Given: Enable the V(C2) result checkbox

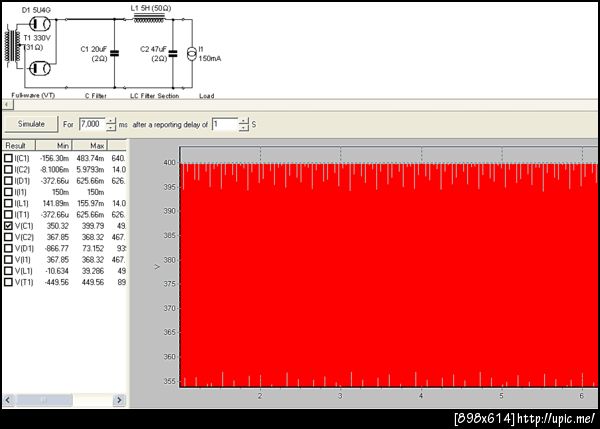Looking at the screenshot, I should coord(8,237).
